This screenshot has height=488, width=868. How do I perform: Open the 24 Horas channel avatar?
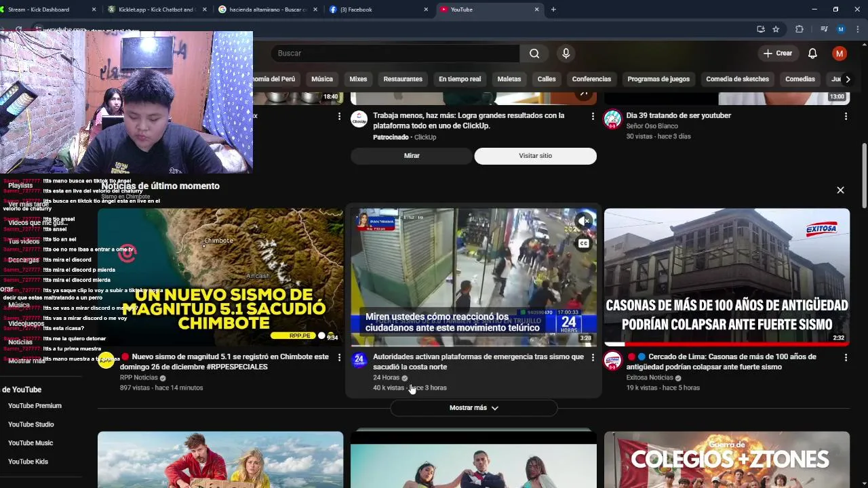coord(359,361)
